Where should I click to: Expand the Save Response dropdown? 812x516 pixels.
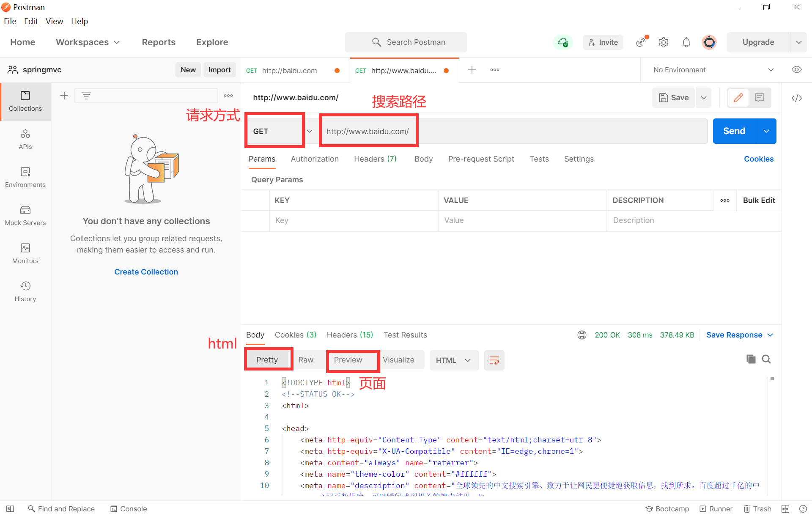[x=771, y=335]
